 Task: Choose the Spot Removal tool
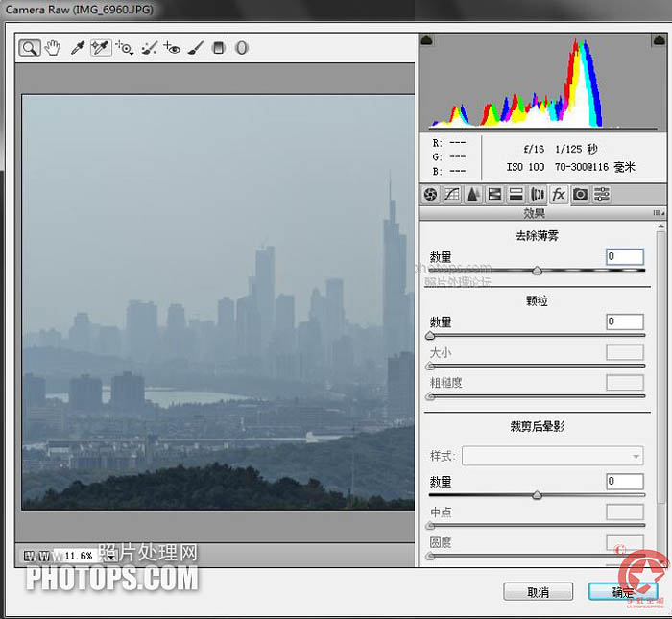(149, 48)
